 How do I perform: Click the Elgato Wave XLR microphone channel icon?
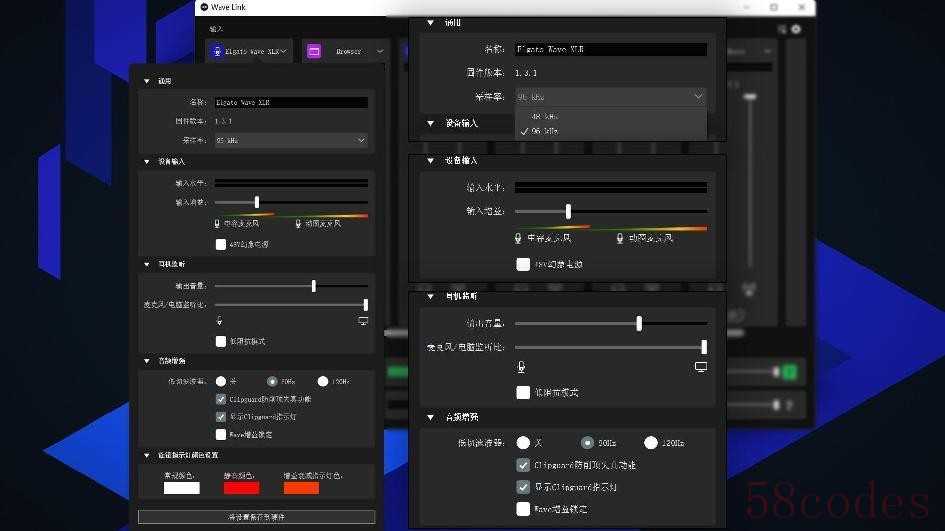(217, 52)
